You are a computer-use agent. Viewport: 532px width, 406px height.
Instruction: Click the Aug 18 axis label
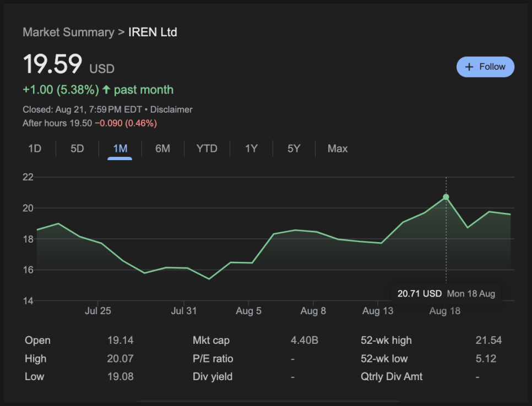445,311
